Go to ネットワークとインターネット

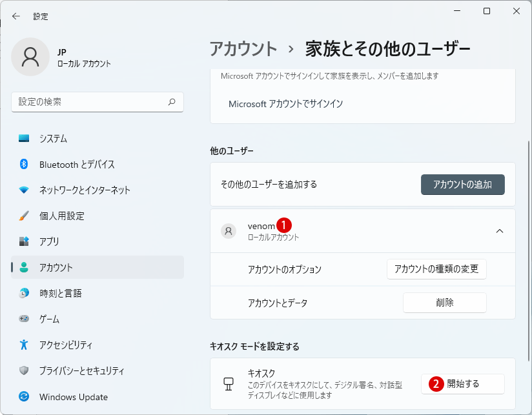[97, 190]
